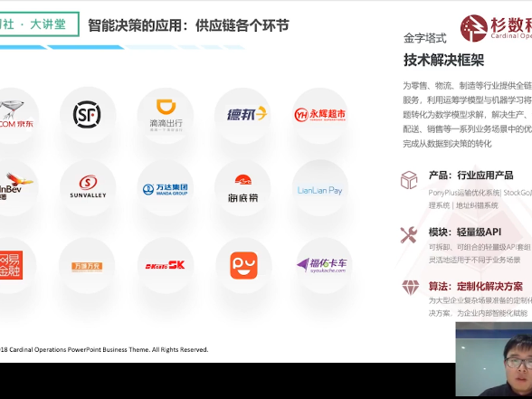Select the 网易金融 red logo
This screenshot has width=532, height=399.
click(11, 265)
